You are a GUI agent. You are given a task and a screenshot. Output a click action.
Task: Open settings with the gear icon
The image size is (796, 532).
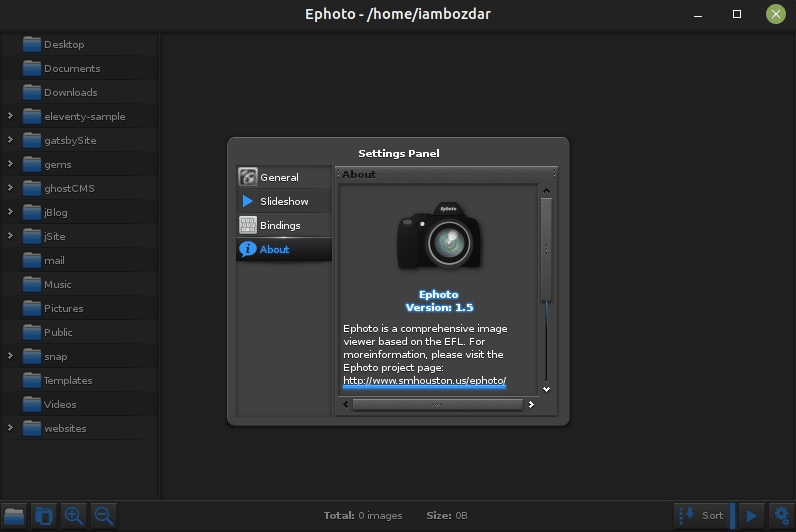point(782,516)
